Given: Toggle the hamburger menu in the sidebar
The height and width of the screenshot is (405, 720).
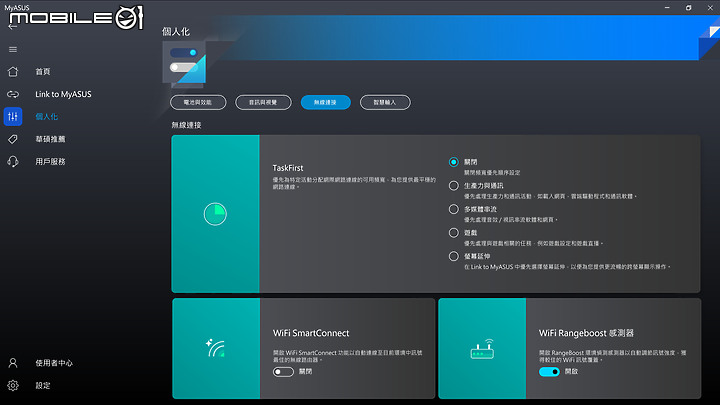Looking at the screenshot, I should point(13,49).
